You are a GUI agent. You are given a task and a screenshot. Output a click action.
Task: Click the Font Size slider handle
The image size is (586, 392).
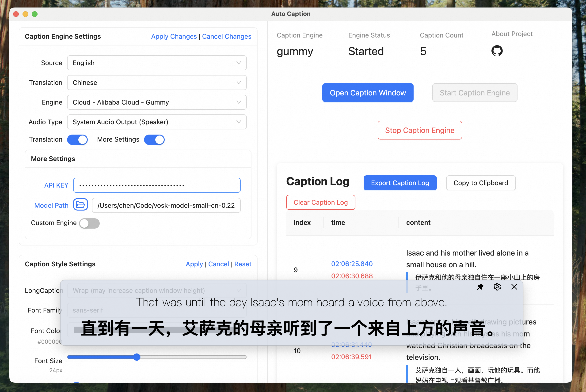pos(137,357)
